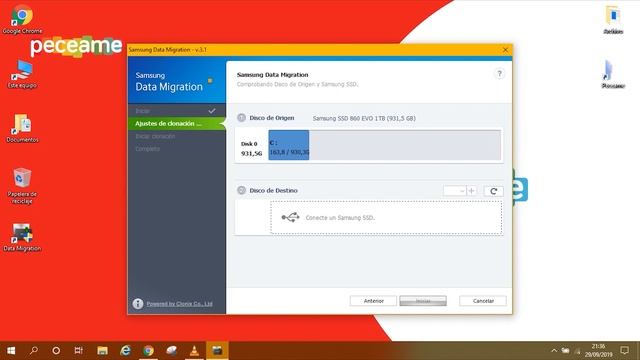This screenshot has height=360, width=640.
Task: Click the help question mark icon
Action: [499, 74]
